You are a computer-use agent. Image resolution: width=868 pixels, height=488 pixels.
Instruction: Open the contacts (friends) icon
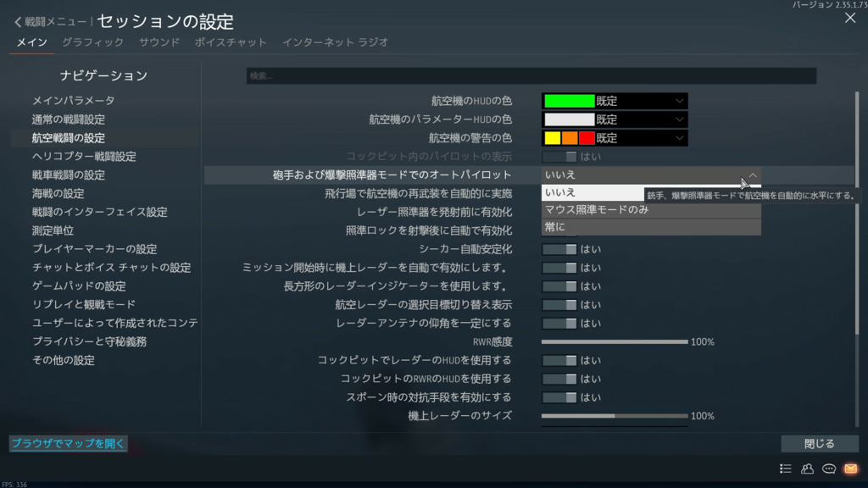tap(807, 469)
